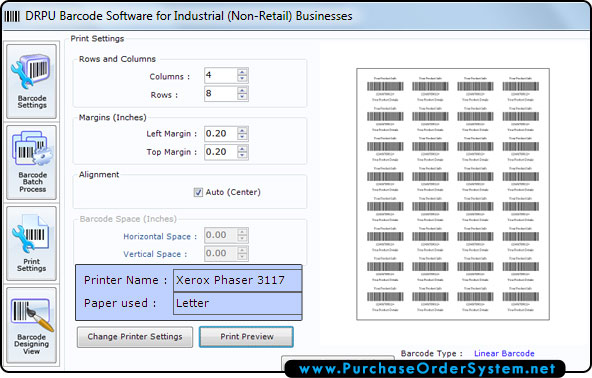The height and width of the screenshot is (378, 592).
Task: Click the Printer Name label
Action: 125,280
